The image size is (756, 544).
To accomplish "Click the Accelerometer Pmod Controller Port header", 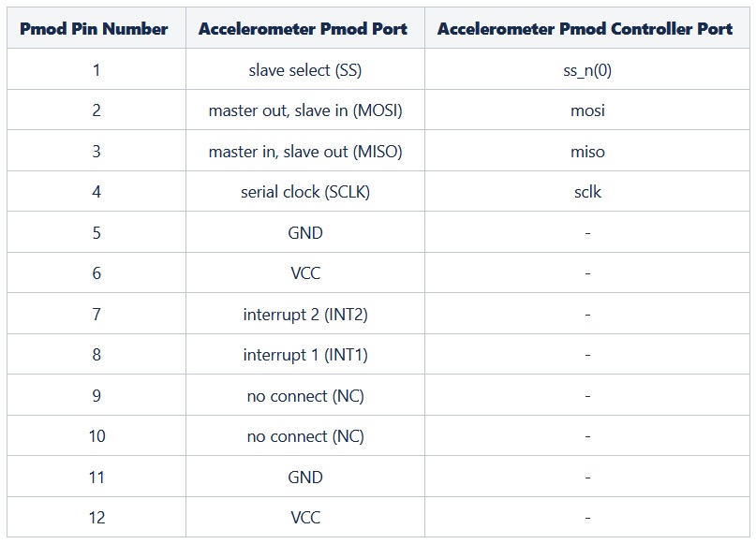I will point(587,28).
